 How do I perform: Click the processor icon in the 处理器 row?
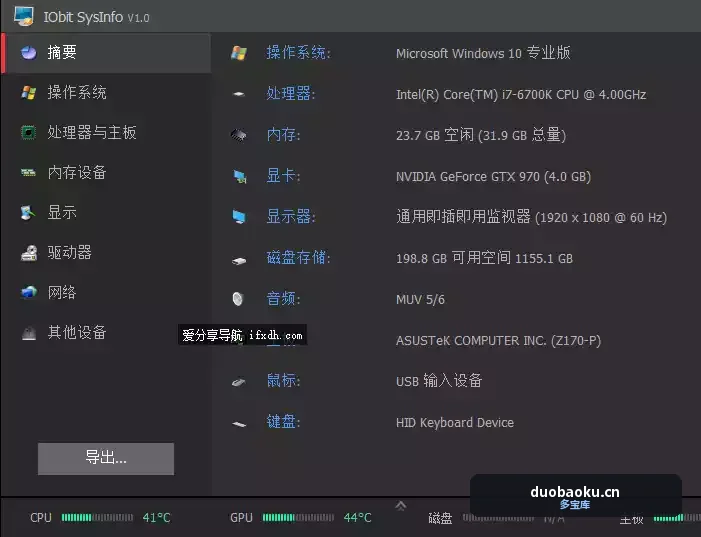239,94
